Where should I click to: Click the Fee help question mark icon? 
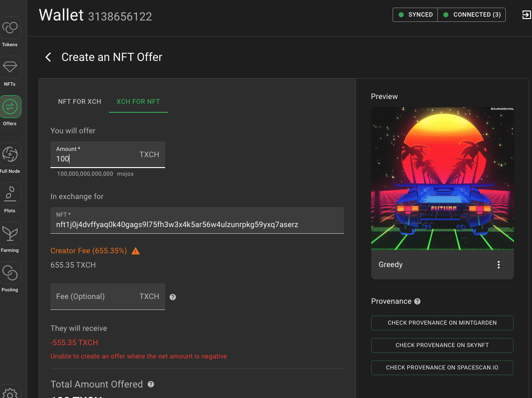(173, 297)
